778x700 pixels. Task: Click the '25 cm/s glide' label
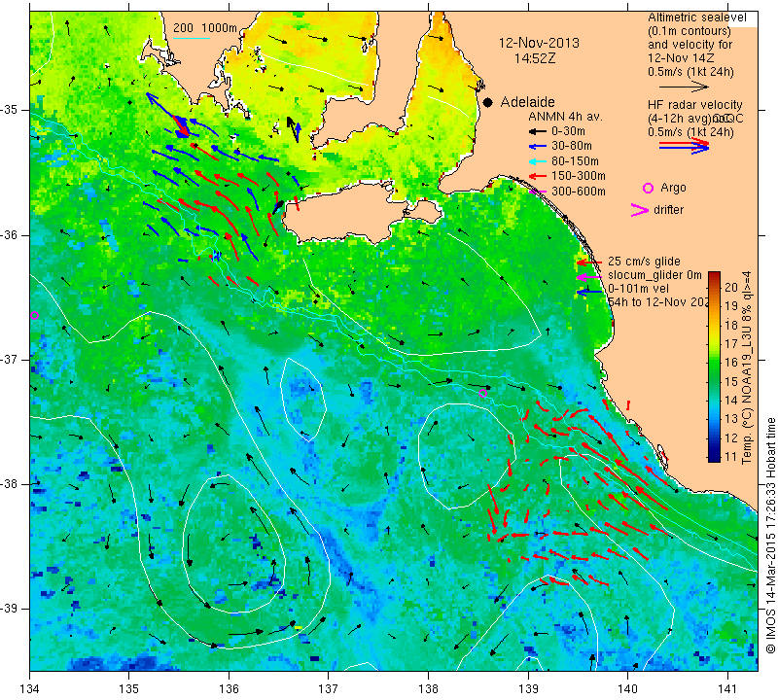click(644, 262)
